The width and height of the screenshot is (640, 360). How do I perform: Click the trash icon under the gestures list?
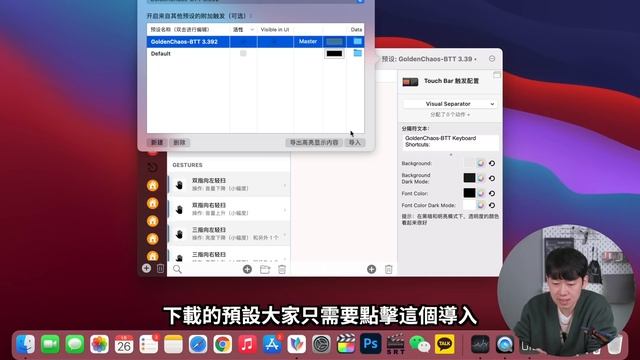(282, 269)
